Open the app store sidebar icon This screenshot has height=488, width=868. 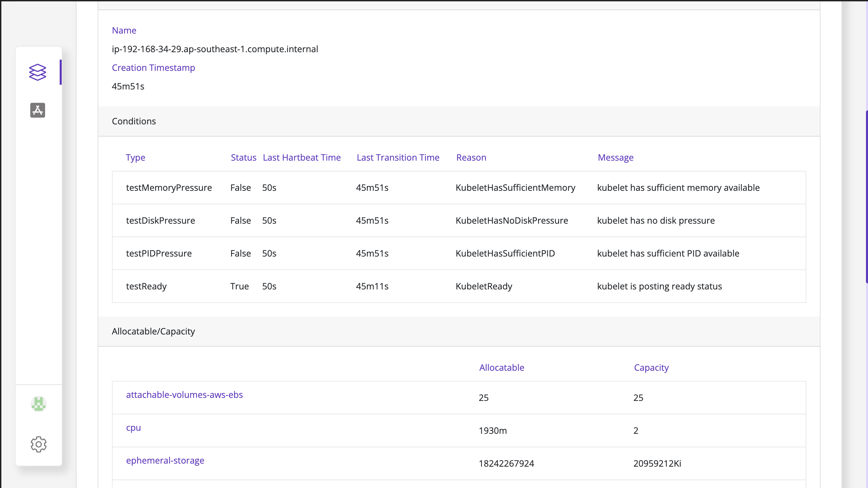pos(38,110)
